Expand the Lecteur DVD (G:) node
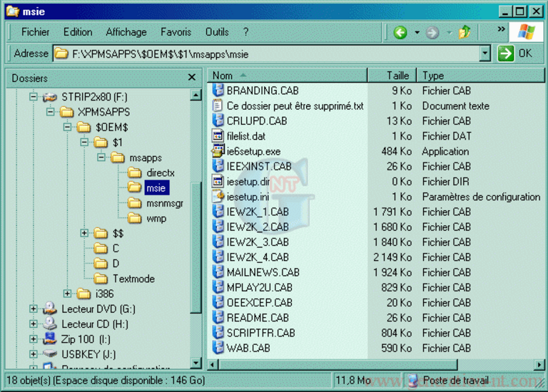548x392 pixels. [x=34, y=309]
